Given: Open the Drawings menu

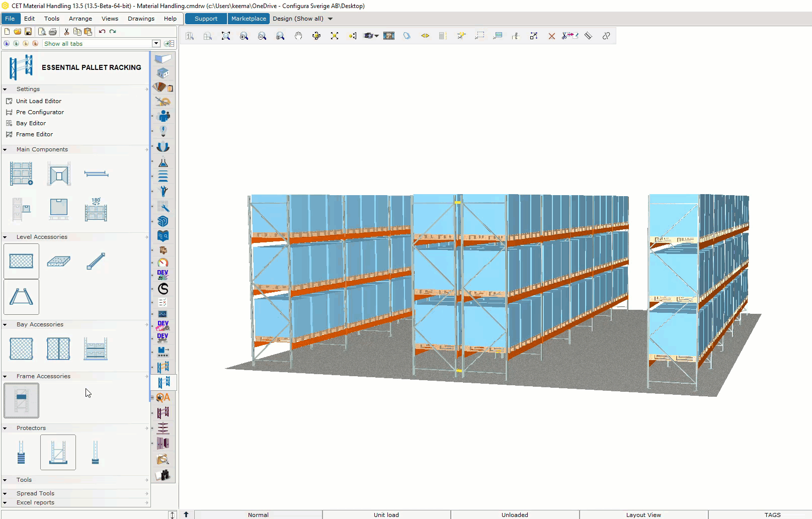Looking at the screenshot, I should (141, 19).
